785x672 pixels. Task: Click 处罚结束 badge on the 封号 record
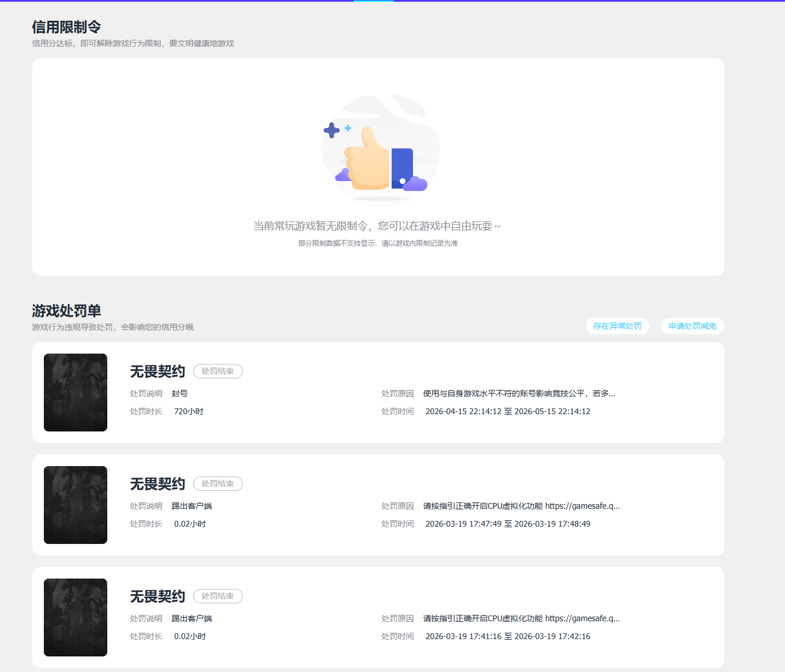217,371
